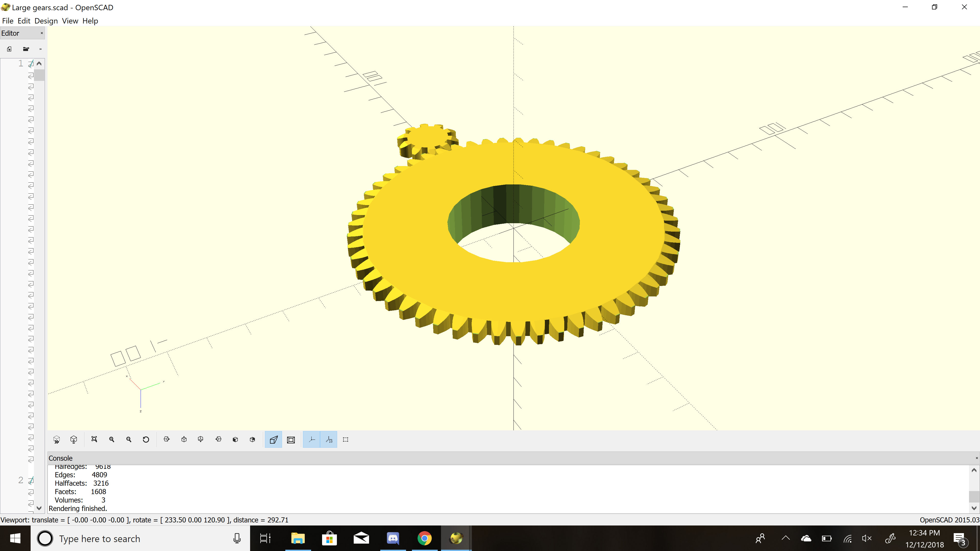Click line number 1 in the editor

click(20, 64)
